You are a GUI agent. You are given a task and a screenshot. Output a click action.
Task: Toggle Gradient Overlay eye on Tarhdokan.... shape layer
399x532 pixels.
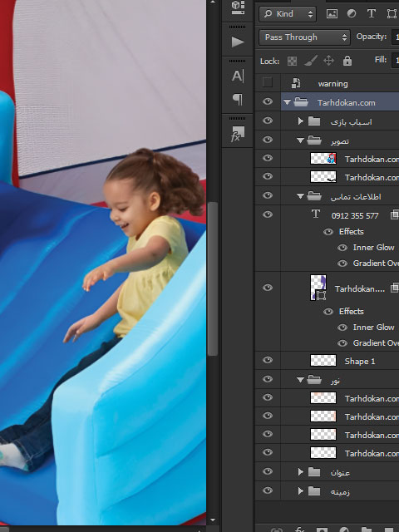click(x=342, y=343)
